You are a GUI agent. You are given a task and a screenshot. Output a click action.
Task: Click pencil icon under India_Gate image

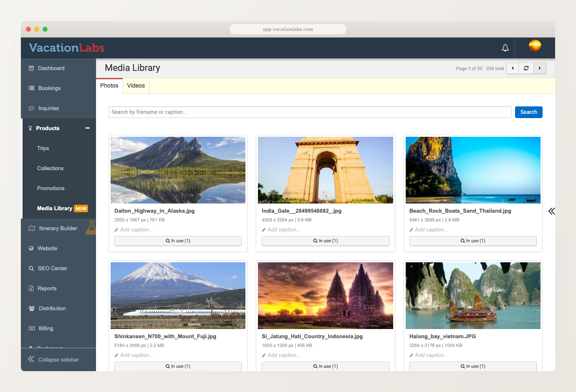click(264, 230)
